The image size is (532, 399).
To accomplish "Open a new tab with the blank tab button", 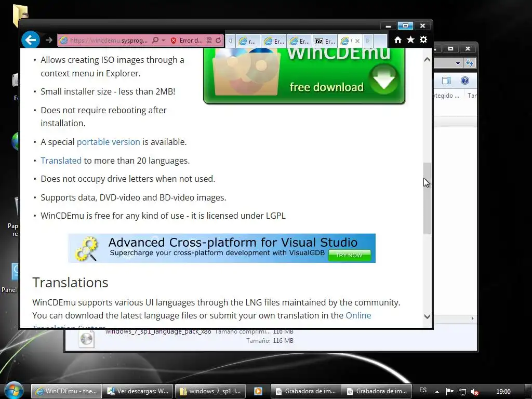I will 380,41.
